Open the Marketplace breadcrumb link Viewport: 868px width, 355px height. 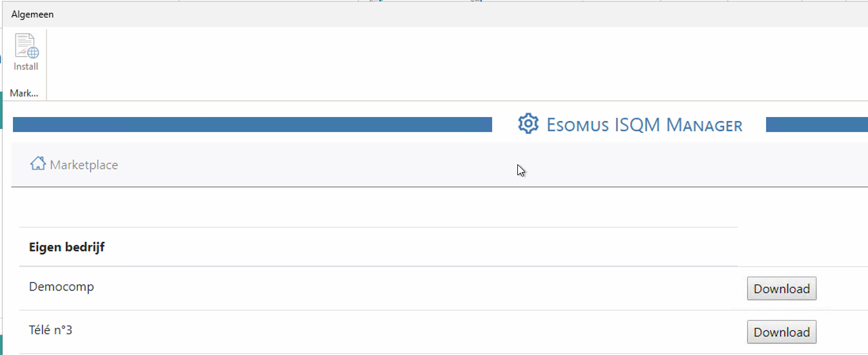tap(84, 165)
